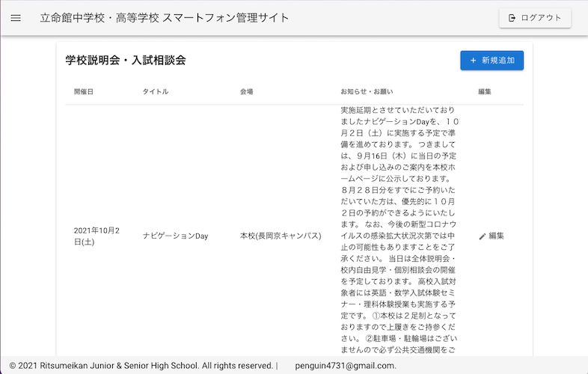Select the お知らせ・お願い column header

click(x=367, y=91)
